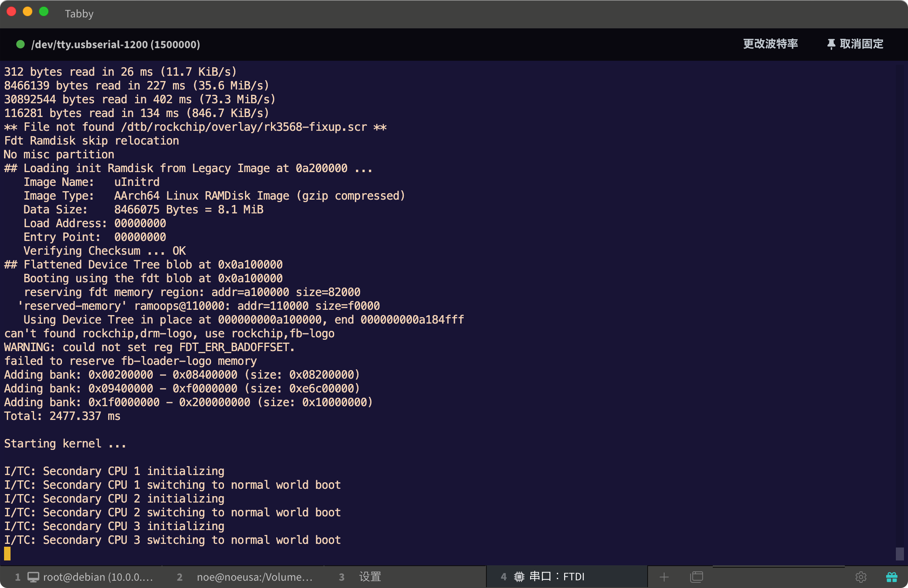Click the /dev/tty.usbserial-1200 connection title
This screenshot has height=588, width=908.
(x=116, y=45)
